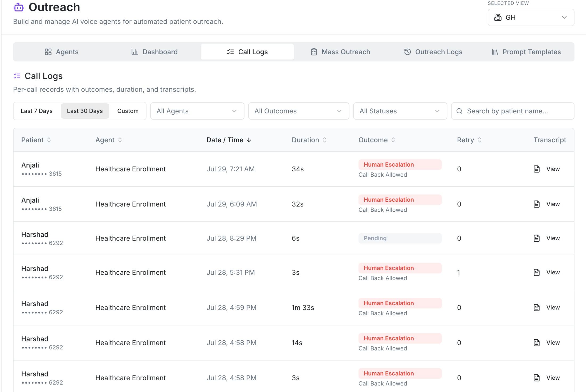
Task: View transcript for Jul 28, 5:31 PM call
Action: coord(553,272)
